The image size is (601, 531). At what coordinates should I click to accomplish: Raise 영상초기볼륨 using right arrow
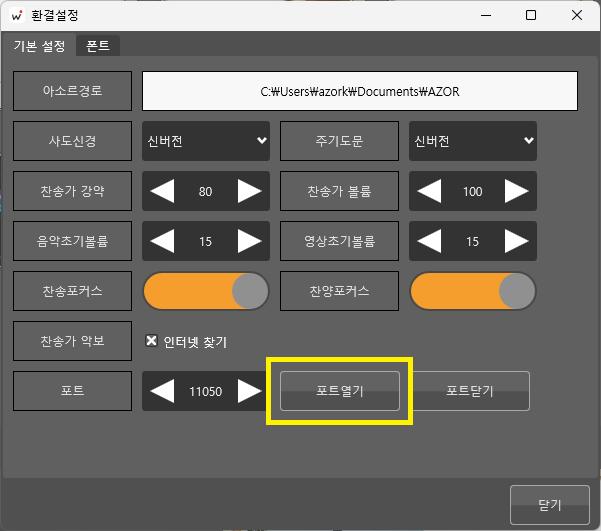coord(516,241)
